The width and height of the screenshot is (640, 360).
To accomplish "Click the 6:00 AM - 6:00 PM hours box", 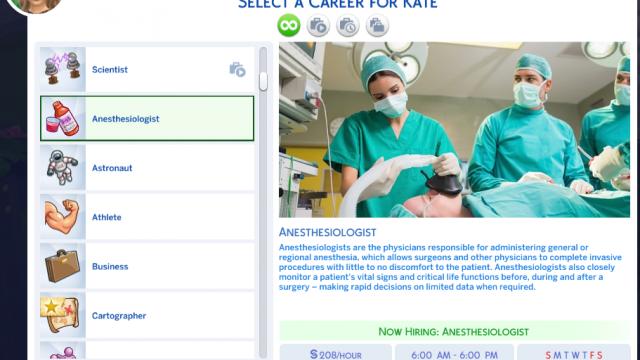I will [454, 353].
